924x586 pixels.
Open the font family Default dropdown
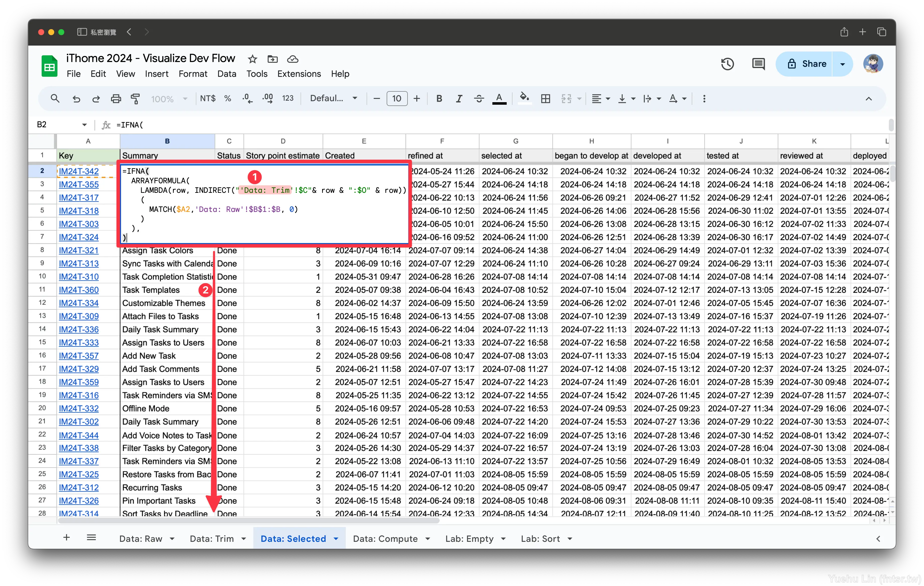[333, 99]
